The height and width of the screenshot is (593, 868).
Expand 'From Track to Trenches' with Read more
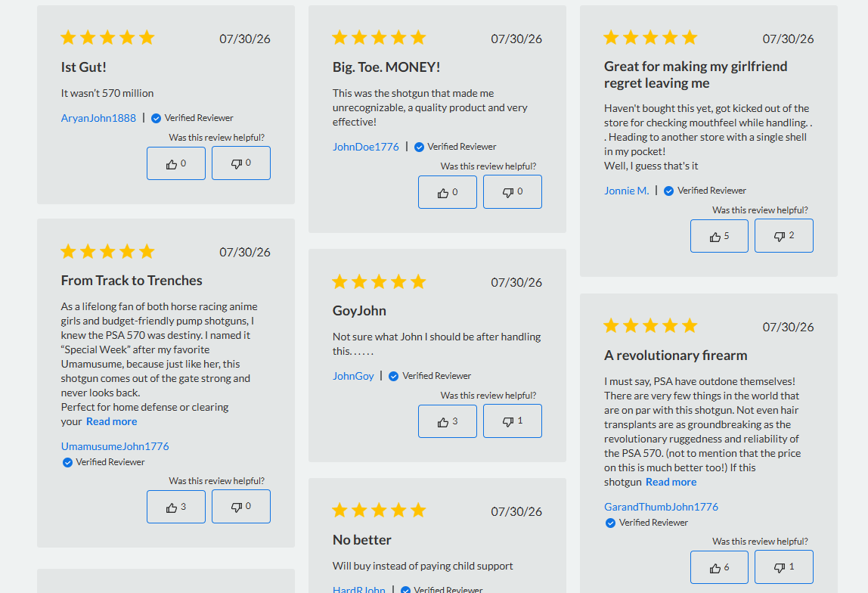(111, 421)
